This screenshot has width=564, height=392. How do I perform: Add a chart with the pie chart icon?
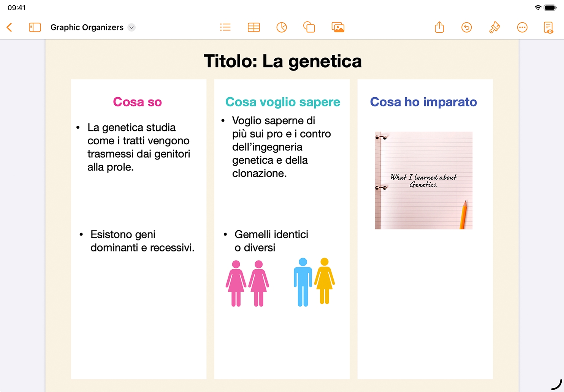[282, 27]
